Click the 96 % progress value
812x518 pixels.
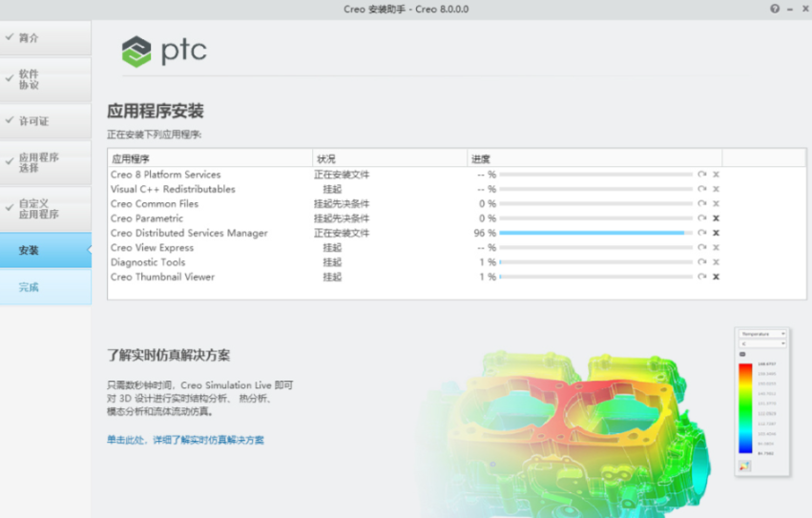[485, 233]
